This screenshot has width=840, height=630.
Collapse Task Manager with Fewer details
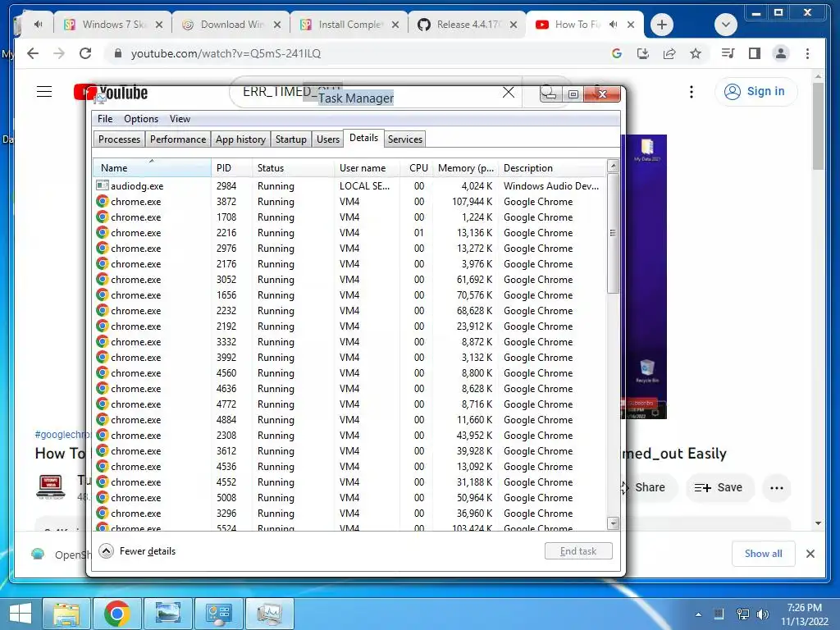138,551
